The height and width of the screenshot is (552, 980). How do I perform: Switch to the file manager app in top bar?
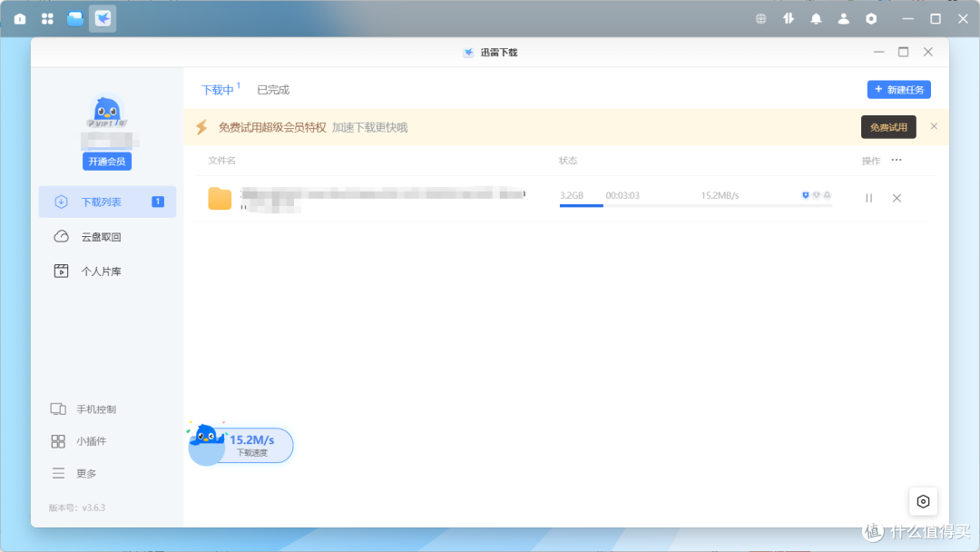coord(75,19)
